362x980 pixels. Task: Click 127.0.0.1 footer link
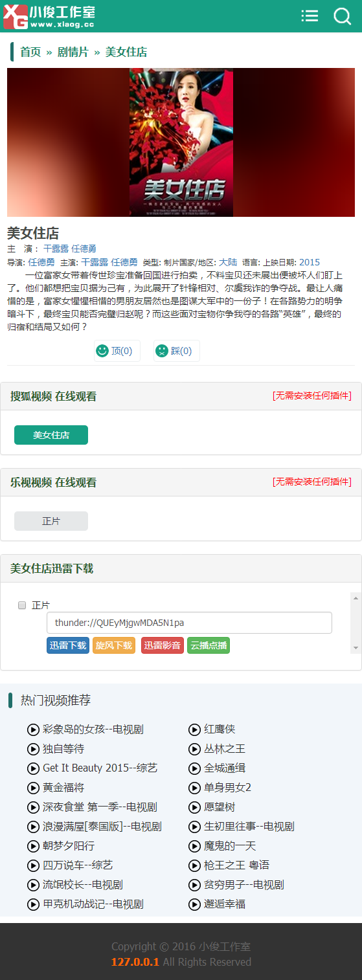[135, 962]
